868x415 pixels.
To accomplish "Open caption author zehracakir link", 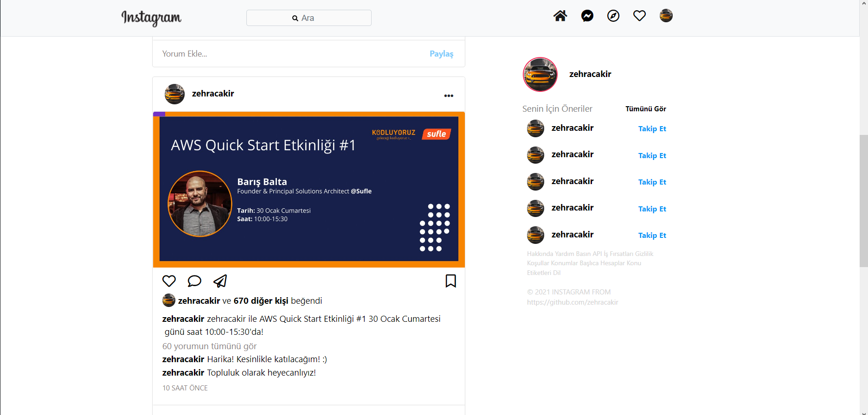I will pos(183,319).
